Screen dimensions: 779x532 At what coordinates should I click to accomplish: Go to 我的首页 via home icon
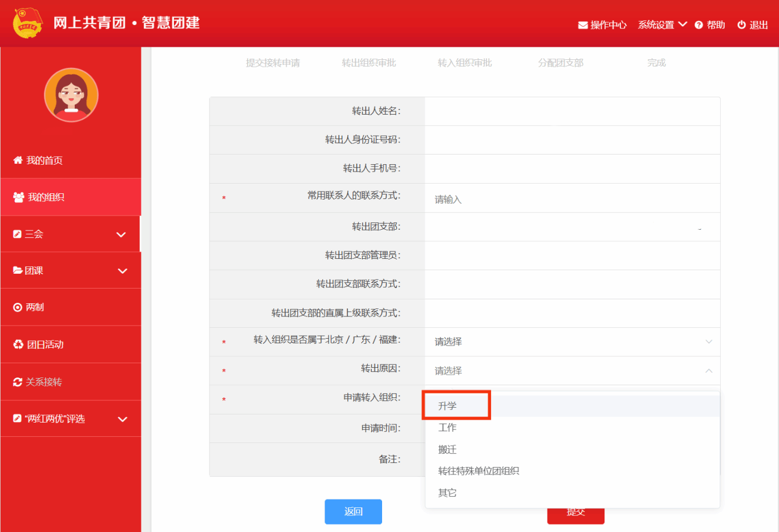tap(18, 160)
